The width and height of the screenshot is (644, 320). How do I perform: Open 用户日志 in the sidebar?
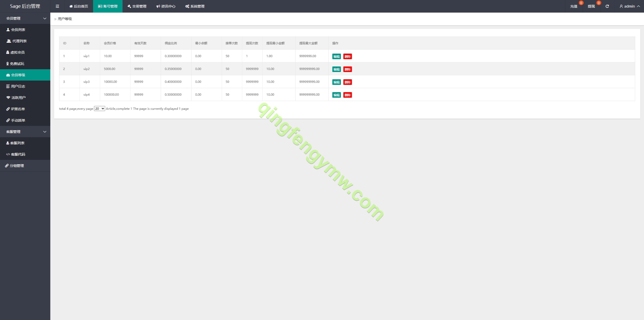tap(25, 86)
